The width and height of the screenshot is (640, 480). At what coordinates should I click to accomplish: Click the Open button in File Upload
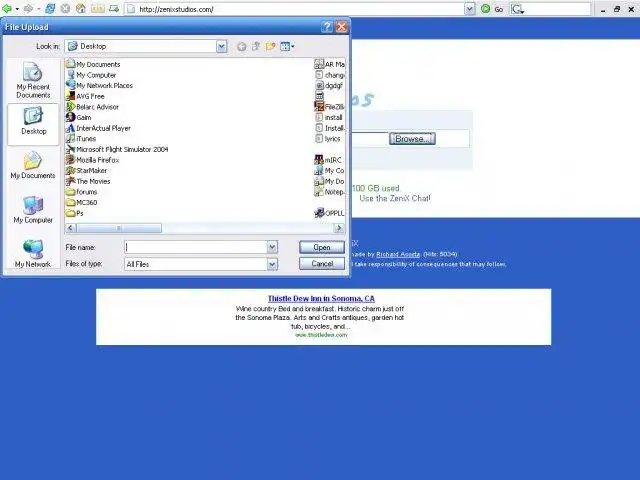click(322, 247)
